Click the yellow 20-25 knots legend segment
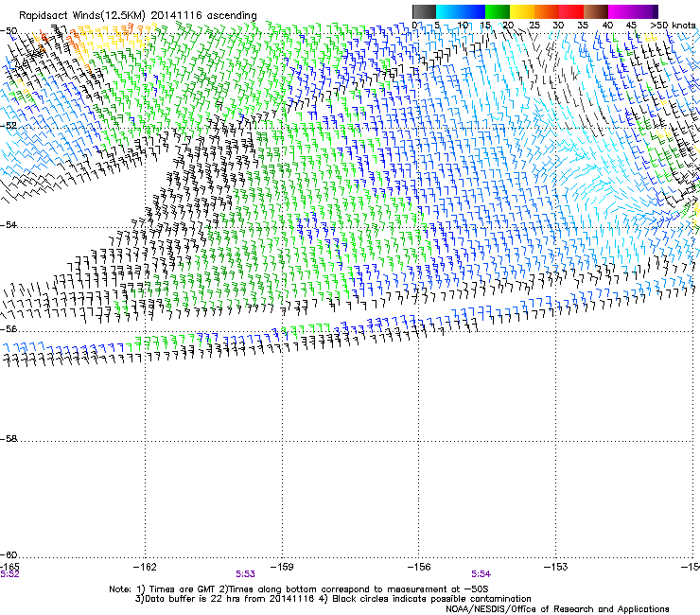Viewport: 700px width, 615px height. 522,11
